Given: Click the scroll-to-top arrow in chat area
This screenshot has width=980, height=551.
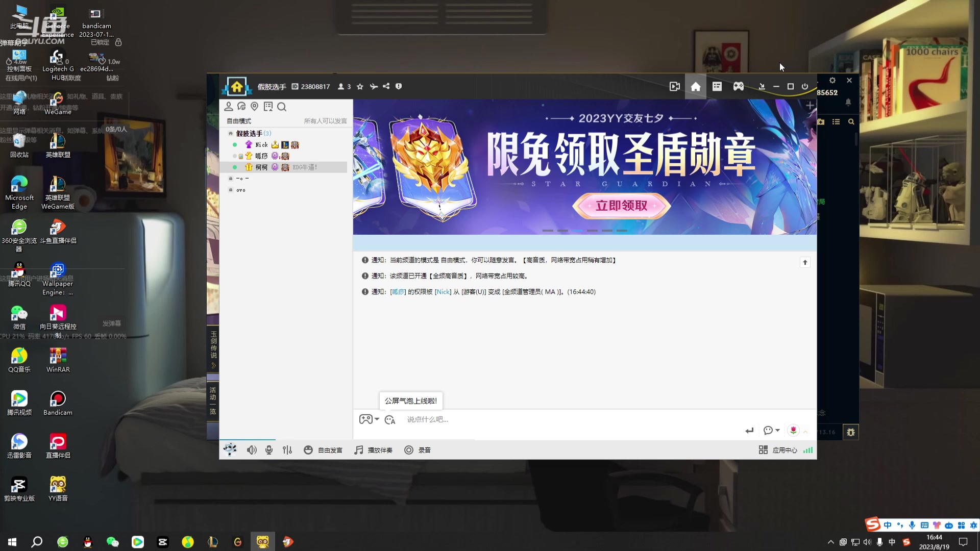Looking at the screenshot, I should [805, 262].
